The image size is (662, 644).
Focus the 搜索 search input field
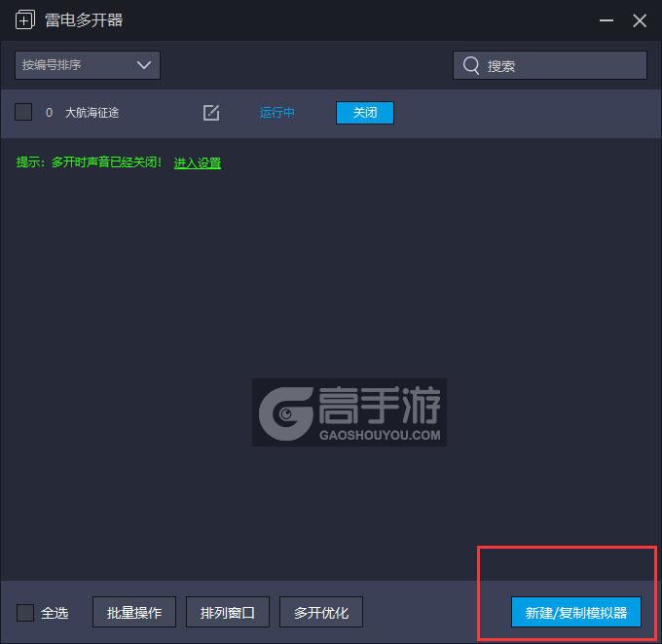550,65
